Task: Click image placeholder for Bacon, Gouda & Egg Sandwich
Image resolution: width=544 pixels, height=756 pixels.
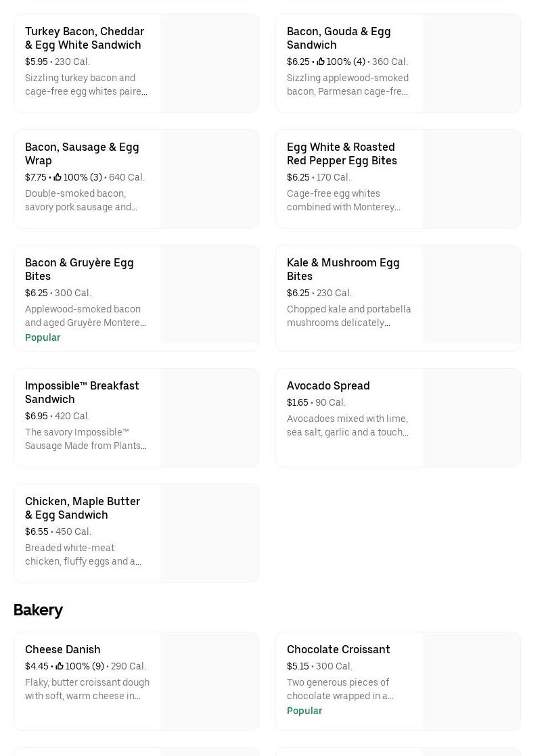Action: coord(472,63)
